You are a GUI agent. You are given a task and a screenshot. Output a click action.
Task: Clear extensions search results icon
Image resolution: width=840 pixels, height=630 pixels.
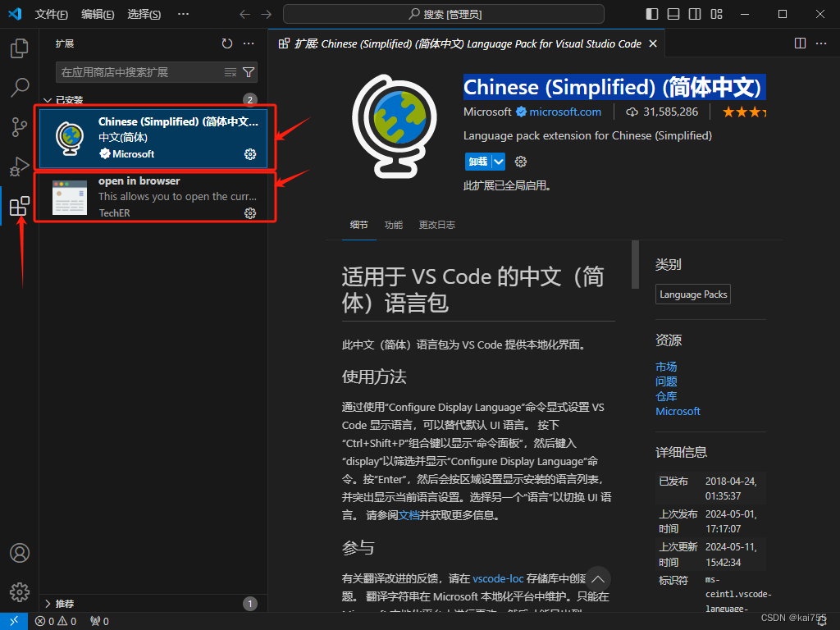231,72
